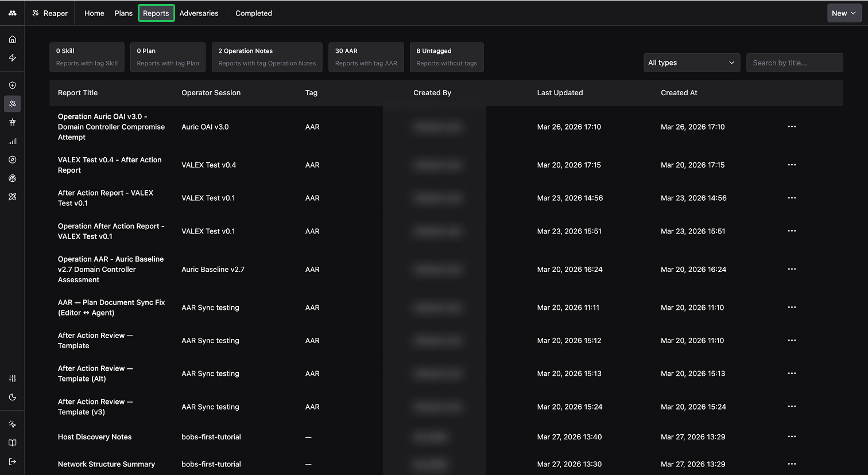Click the Last Updated column header

[x=560, y=93]
